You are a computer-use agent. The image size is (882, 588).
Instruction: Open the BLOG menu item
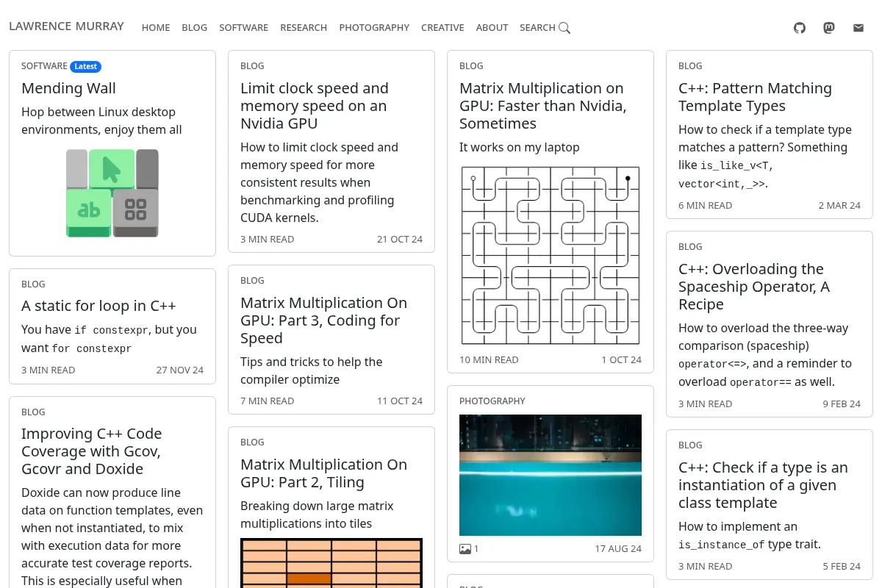tap(195, 28)
